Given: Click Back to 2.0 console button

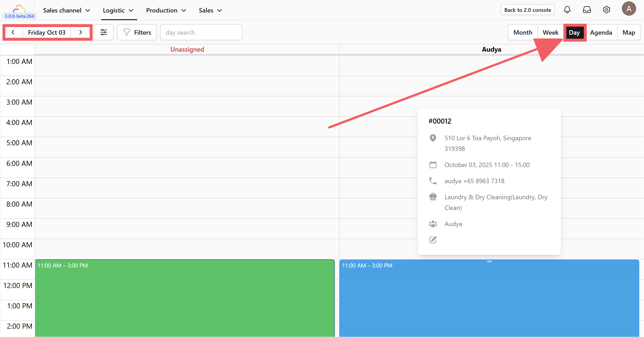Looking at the screenshot, I should (527, 10).
